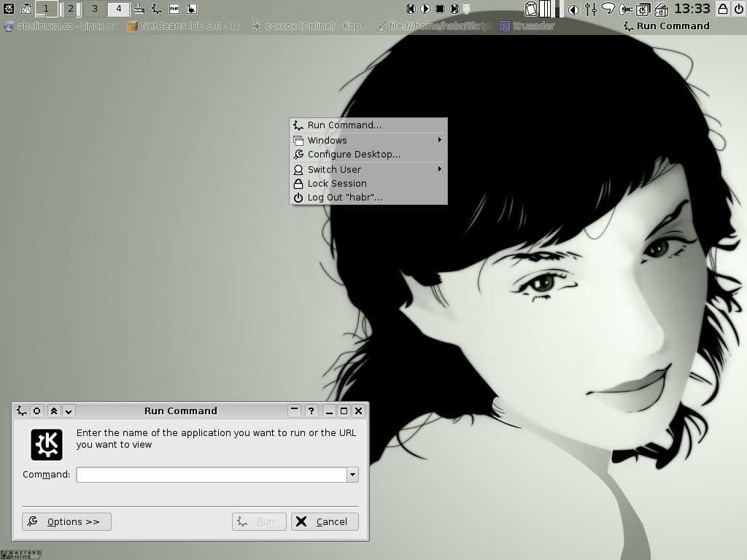Minimize the Run Command dialog

click(329, 411)
